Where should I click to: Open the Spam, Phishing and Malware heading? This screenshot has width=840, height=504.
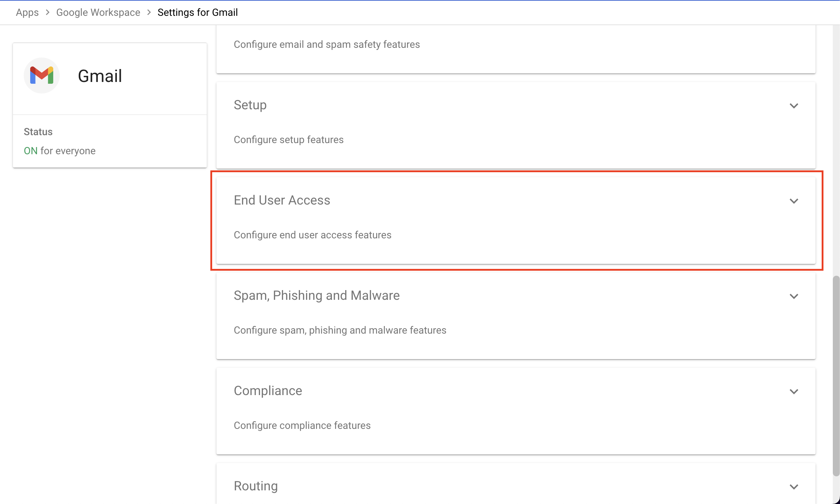point(317,295)
